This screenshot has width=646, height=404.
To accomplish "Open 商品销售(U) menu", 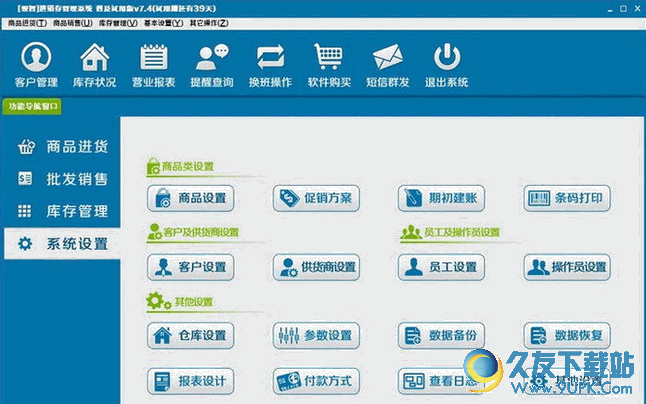I will (x=73, y=23).
